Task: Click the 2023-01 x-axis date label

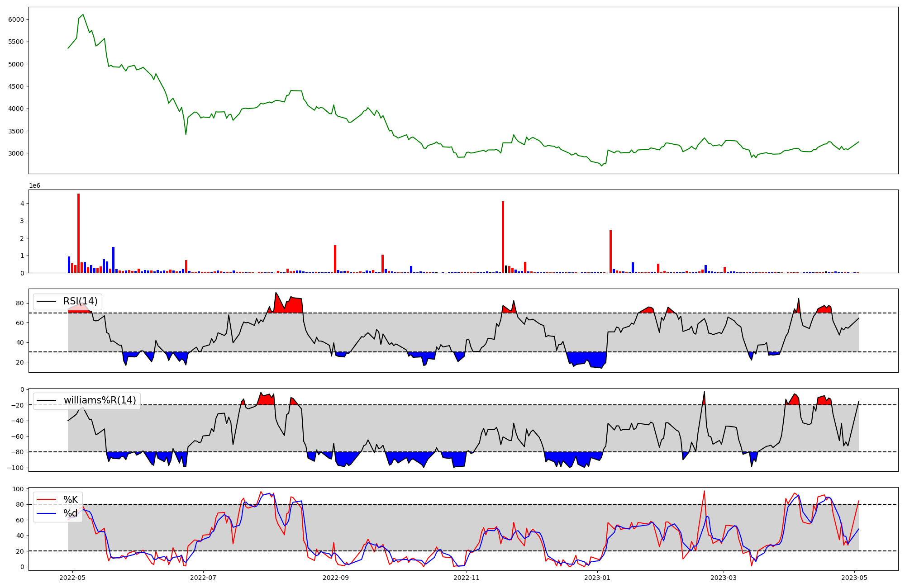Action: click(x=597, y=578)
